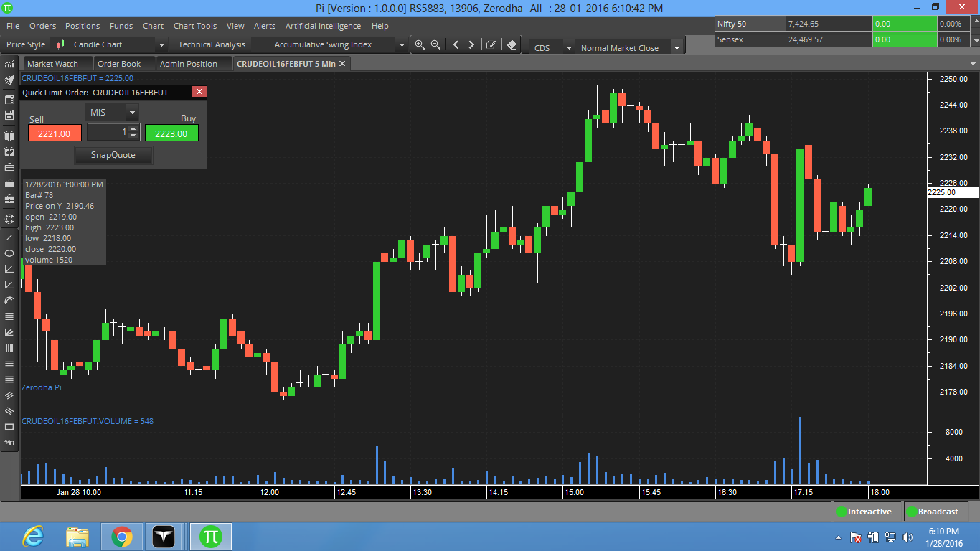Click the CRUDEOIL16FEBFUT.VOLUME = 548 label
This screenshot has width=980, height=551.
(88, 421)
